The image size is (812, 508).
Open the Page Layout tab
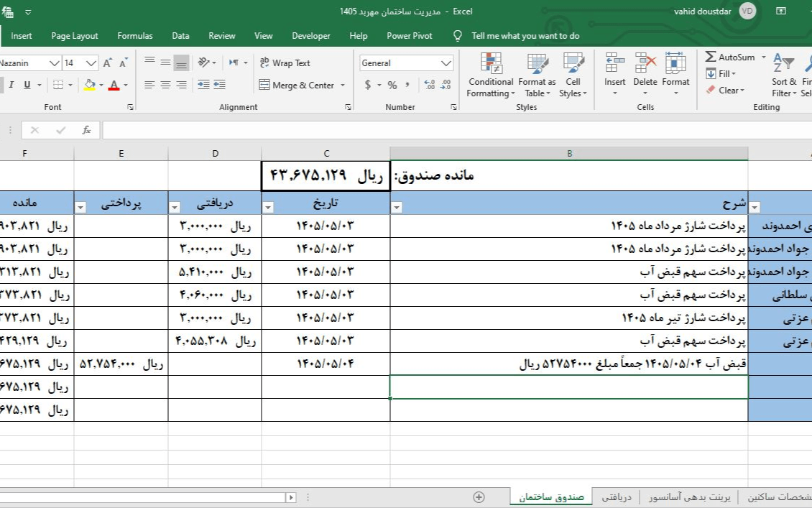tap(75, 36)
